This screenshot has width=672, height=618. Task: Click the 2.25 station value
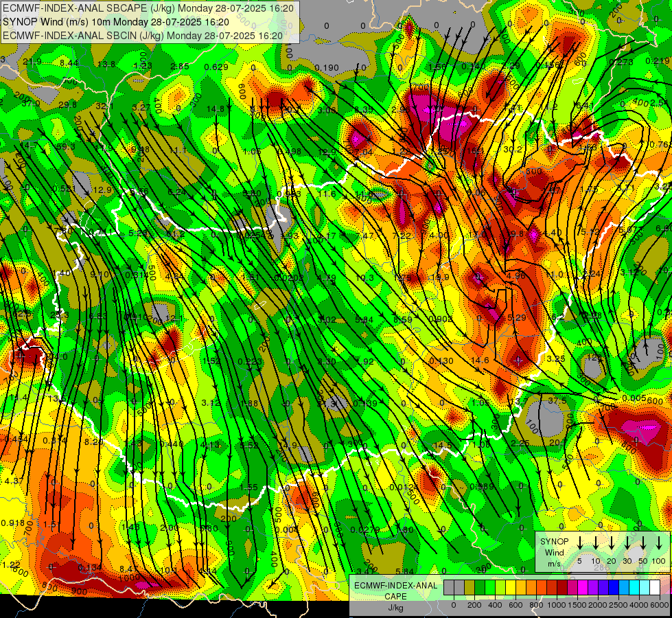[x=520, y=443]
